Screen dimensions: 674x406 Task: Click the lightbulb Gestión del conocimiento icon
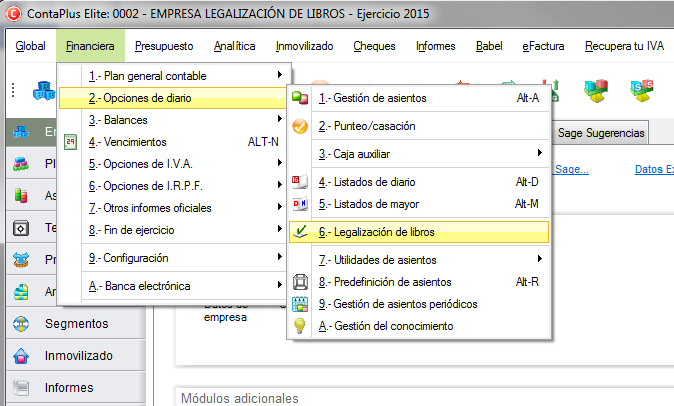point(300,326)
